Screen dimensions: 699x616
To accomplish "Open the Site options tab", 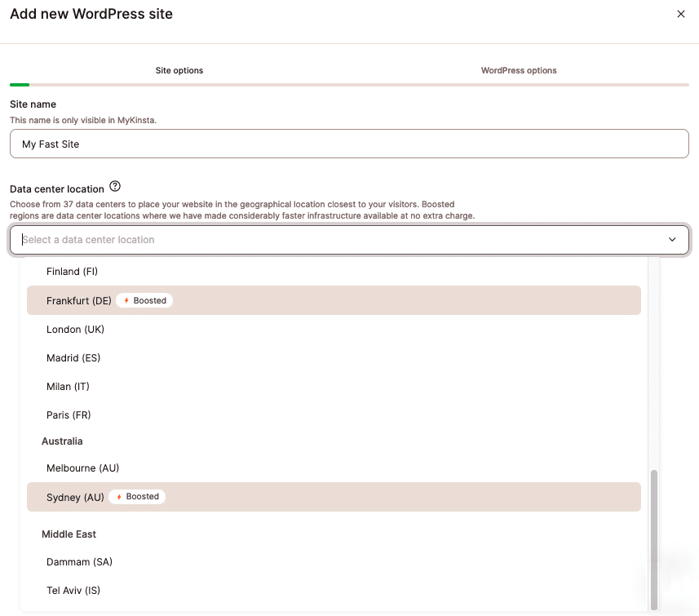I will (x=179, y=71).
